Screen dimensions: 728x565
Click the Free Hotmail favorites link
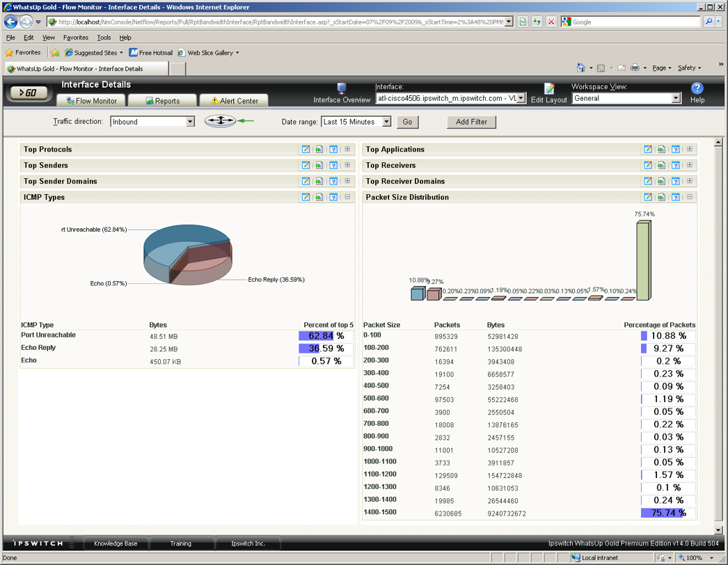click(151, 53)
